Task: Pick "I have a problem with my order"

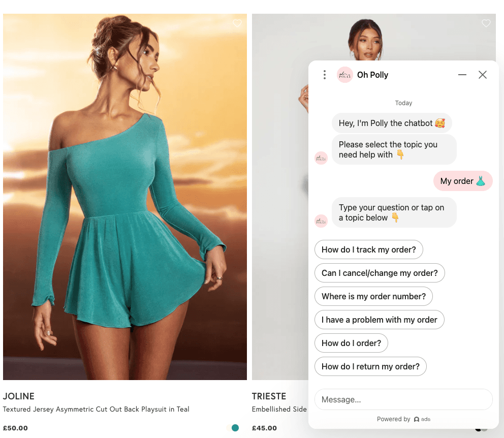Action: (380, 320)
